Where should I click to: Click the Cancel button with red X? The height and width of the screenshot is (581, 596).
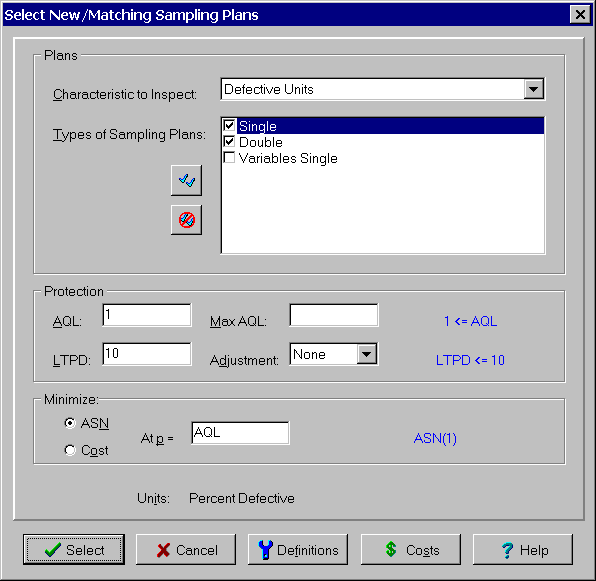point(186,549)
